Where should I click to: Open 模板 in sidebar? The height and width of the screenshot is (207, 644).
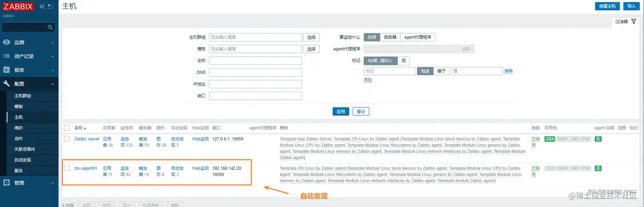pos(18,106)
